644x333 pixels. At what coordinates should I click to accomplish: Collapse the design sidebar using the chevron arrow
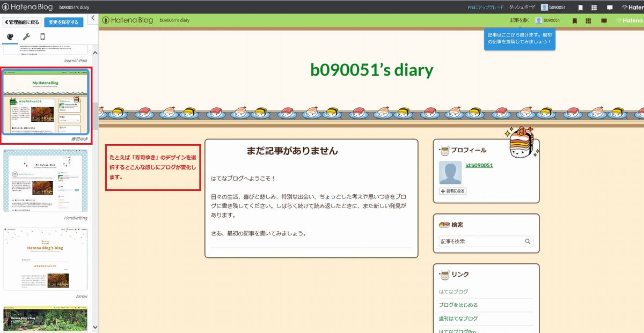tap(92, 18)
